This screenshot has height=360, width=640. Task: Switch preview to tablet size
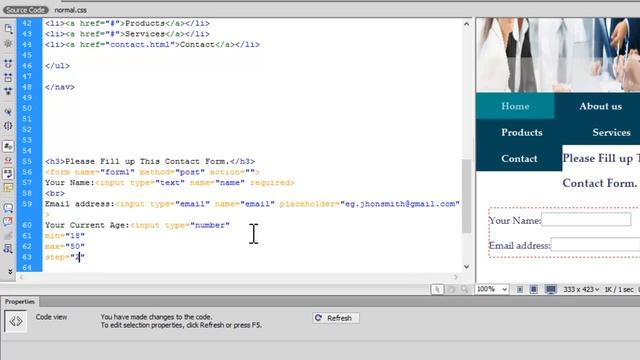pos(533,289)
